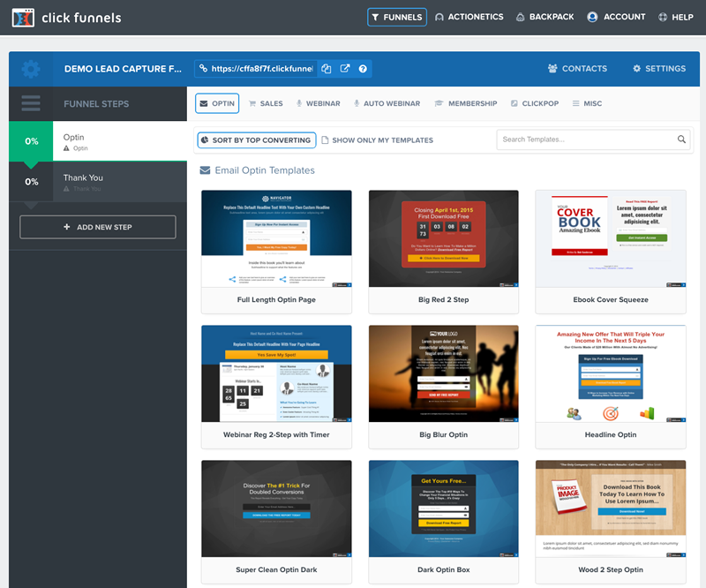Click Add New Step button

(98, 227)
